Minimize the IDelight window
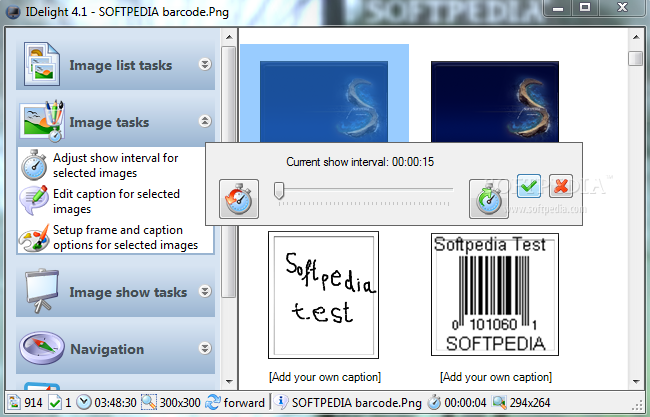 pos(558,7)
